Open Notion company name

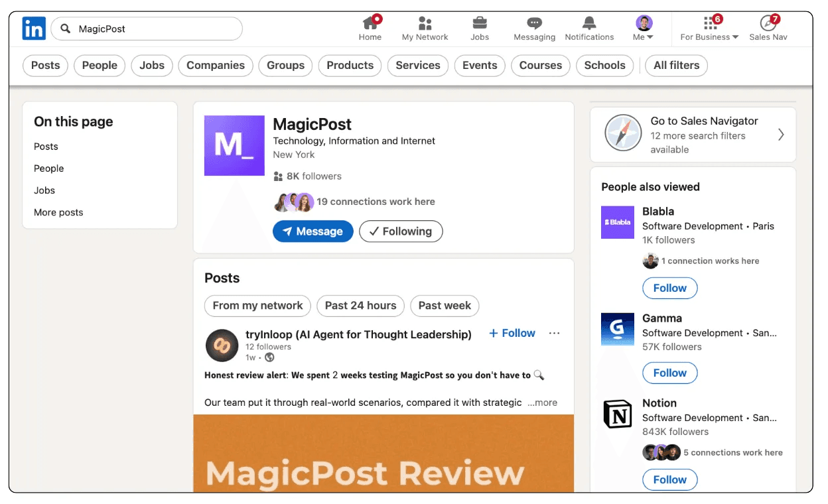[659, 403]
